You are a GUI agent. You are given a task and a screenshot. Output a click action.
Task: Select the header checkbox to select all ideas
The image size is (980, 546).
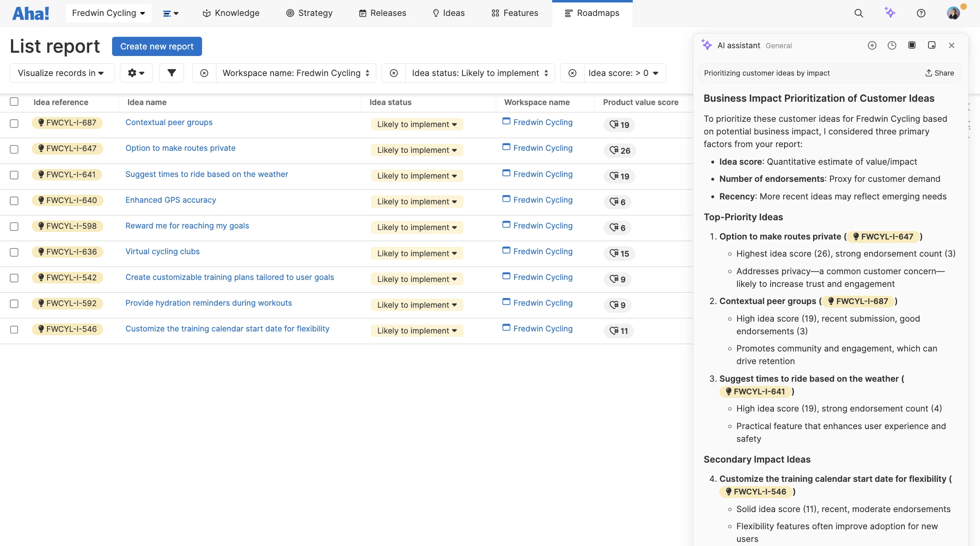point(14,102)
